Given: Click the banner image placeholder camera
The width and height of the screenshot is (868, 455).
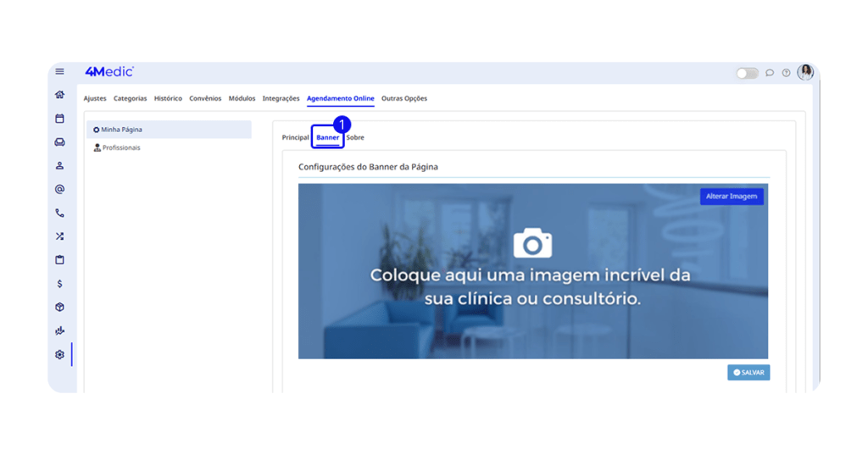Looking at the screenshot, I should (x=532, y=244).
